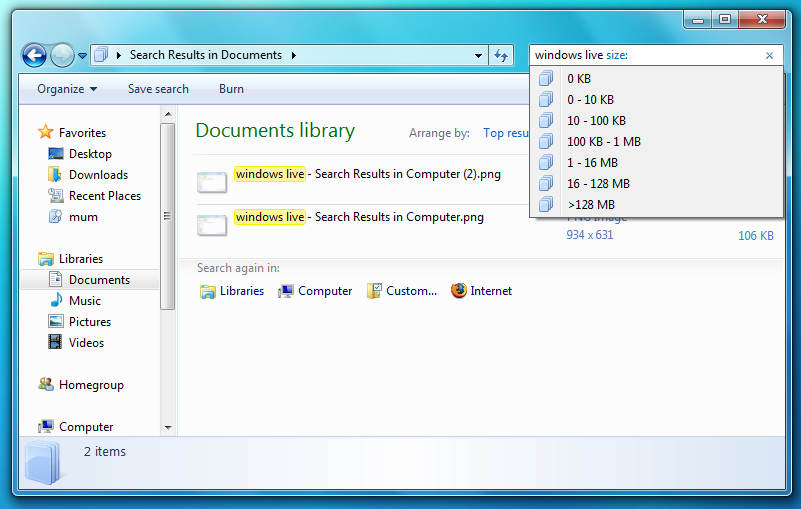
Task: Search again in Custom location
Action: pos(402,291)
